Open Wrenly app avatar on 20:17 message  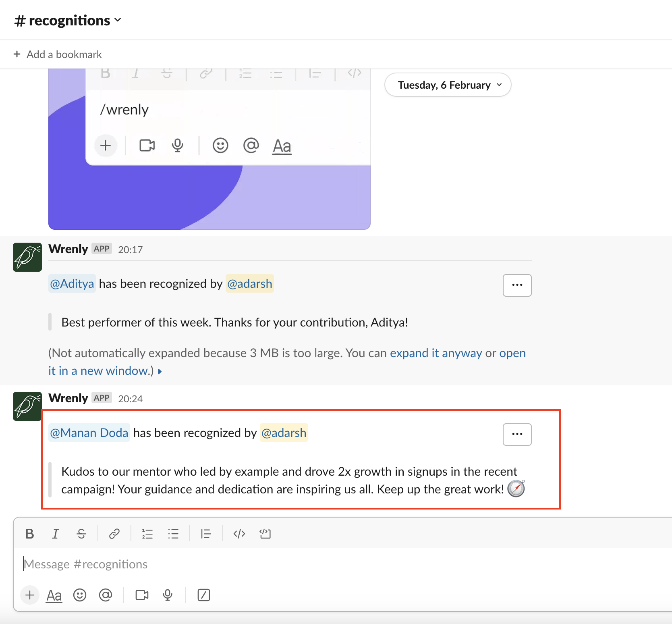[27, 257]
